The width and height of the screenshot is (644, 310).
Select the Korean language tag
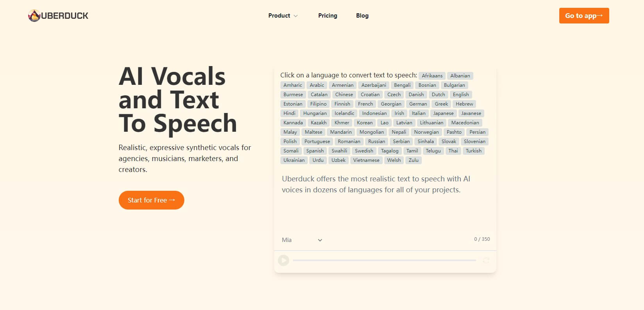(x=365, y=123)
